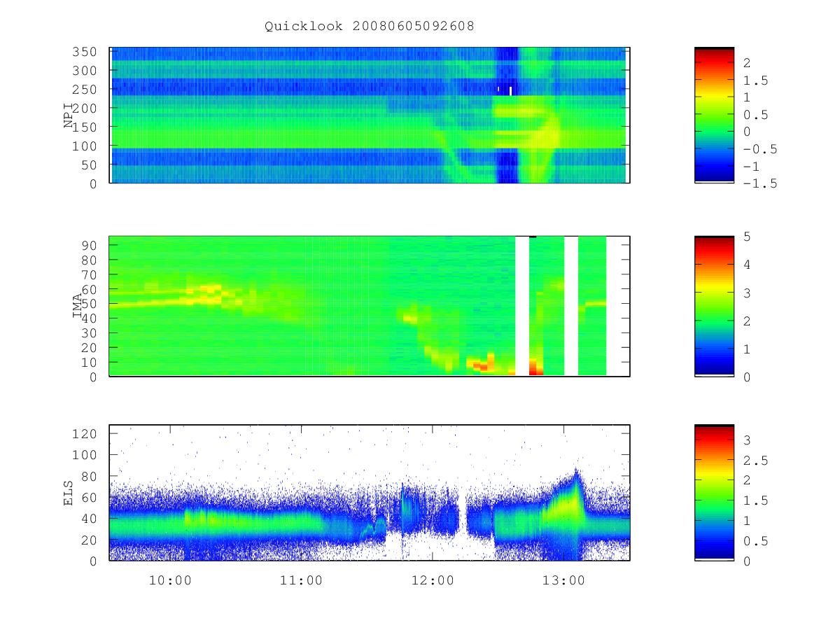Select the NPI axis label
Viewport: 840px width, 630px height.
pos(69,115)
